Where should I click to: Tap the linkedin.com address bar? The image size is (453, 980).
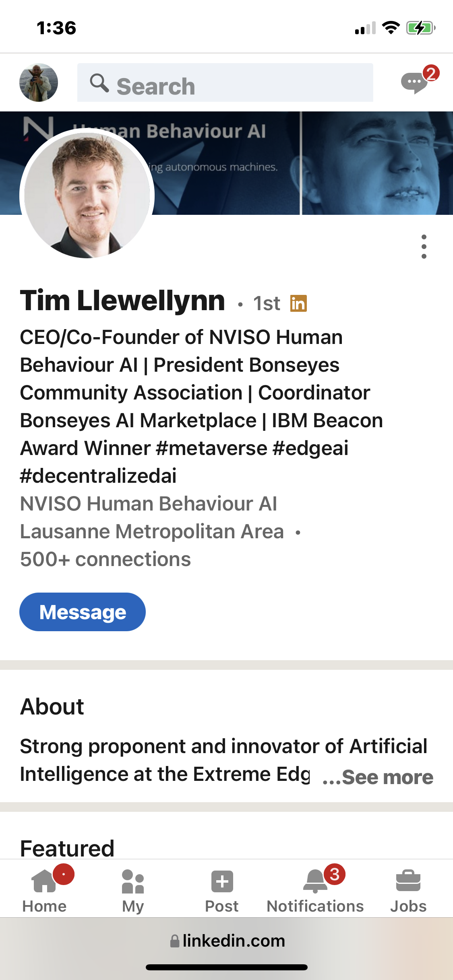pyautogui.click(x=234, y=941)
